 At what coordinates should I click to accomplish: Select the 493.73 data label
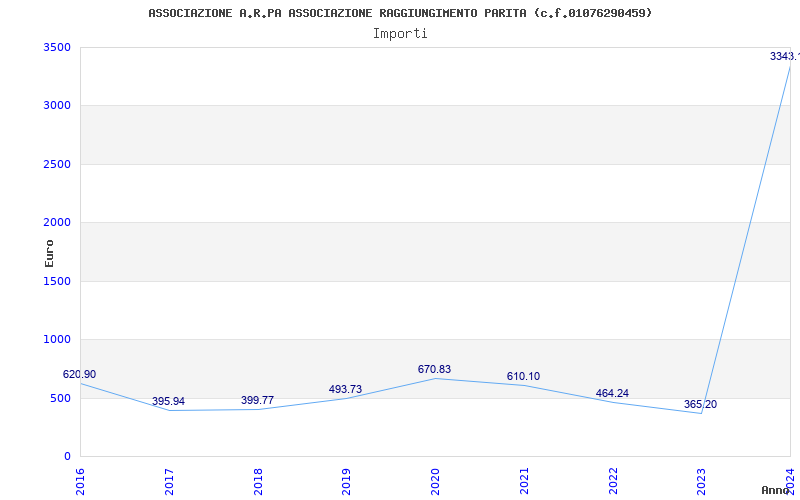345,389
